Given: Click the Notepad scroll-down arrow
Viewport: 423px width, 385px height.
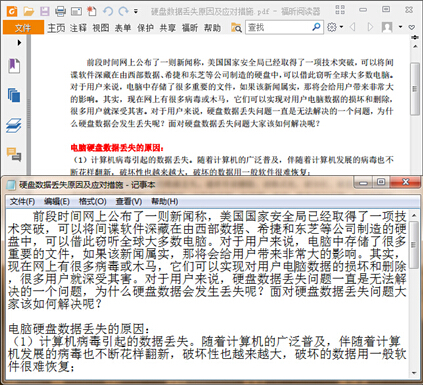Looking at the screenshot, I should (414, 373).
